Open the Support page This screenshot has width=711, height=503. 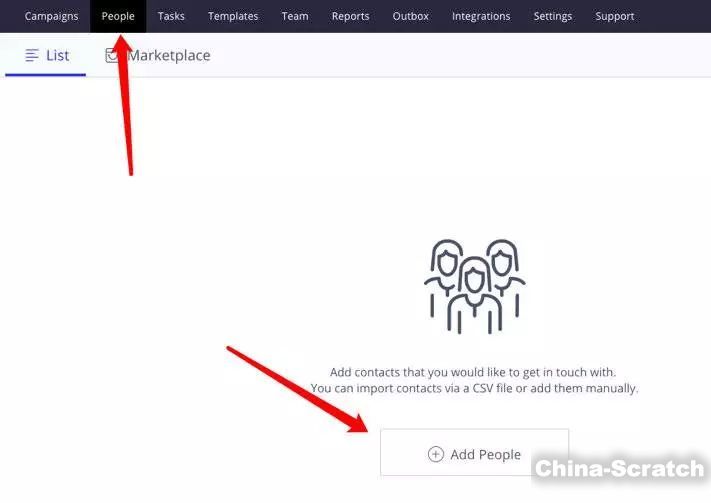click(x=614, y=16)
